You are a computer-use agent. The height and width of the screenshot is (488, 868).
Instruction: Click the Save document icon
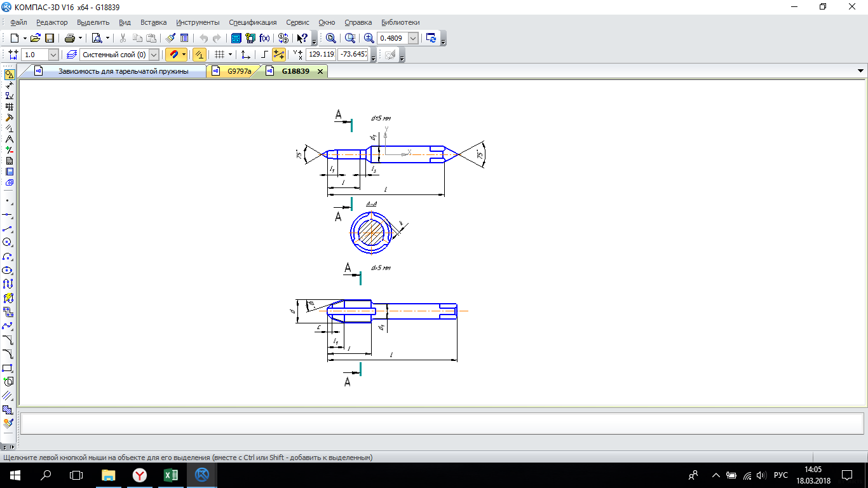click(x=50, y=38)
